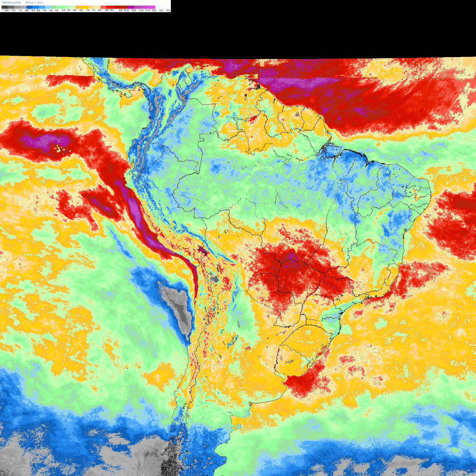
Task: Select the dark blue swatch right of 2.0
Action: pyautogui.click(x=29, y=7)
